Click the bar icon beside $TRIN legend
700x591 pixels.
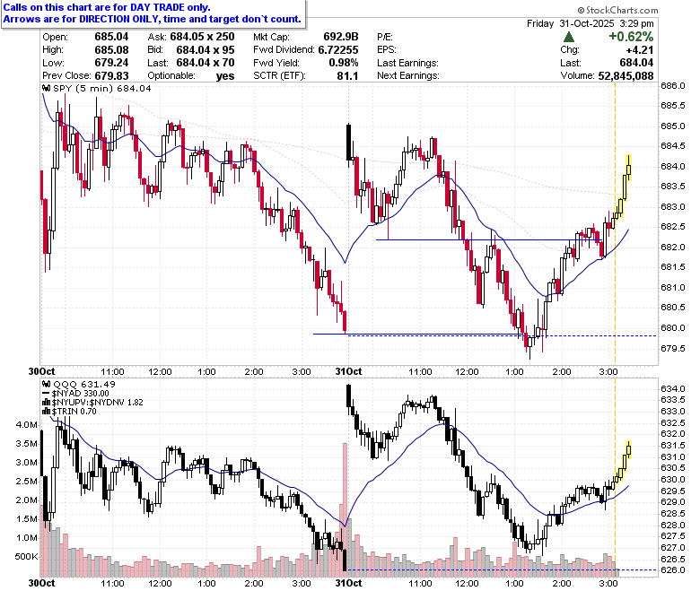coord(46,412)
